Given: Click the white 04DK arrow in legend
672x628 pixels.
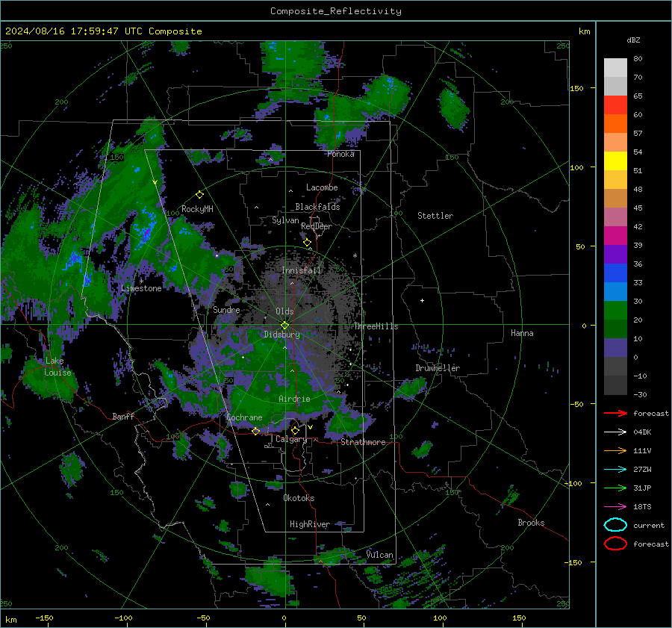Looking at the screenshot, I should (x=615, y=432).
